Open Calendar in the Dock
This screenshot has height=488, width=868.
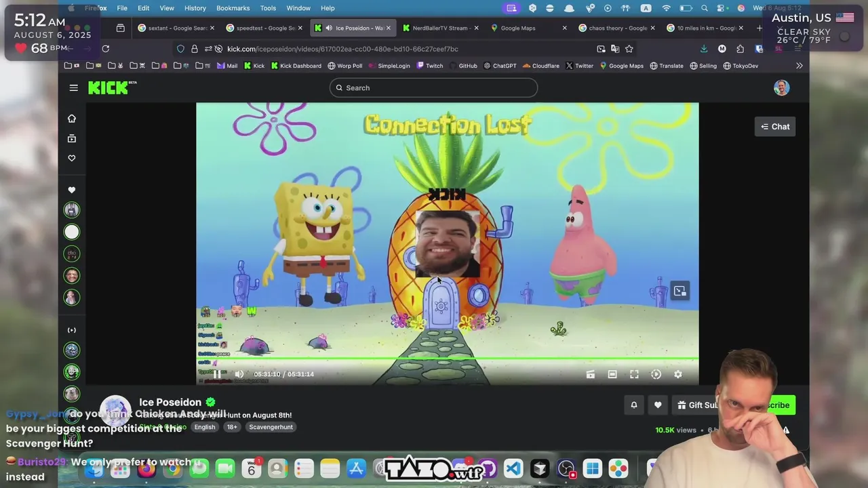pos(252,468)
